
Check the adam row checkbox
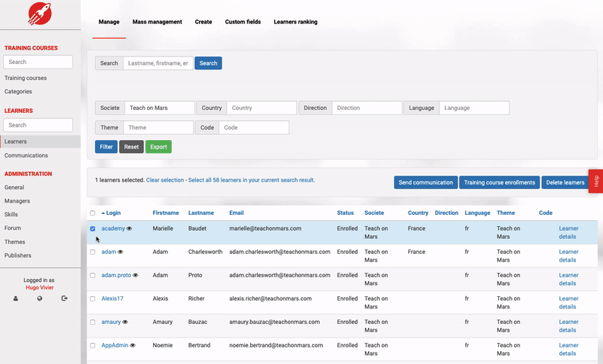(93, 252)
